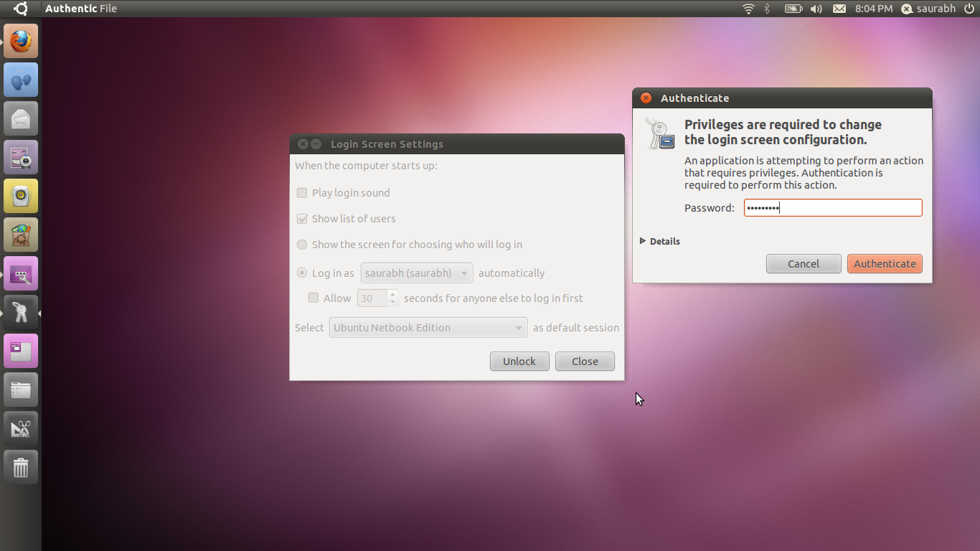Open the mail application in the launcher
Screen dimensions: 980x551
click(21, 118)
